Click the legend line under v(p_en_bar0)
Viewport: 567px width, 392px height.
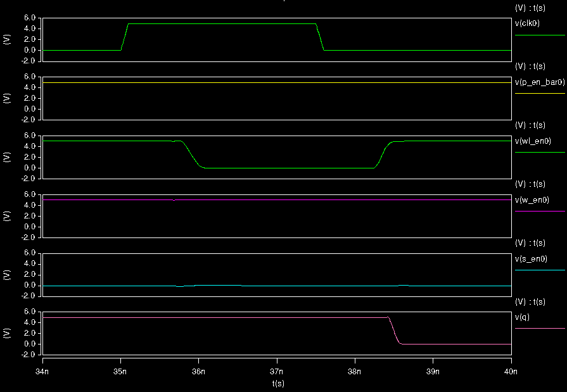[x=540, y=94]
